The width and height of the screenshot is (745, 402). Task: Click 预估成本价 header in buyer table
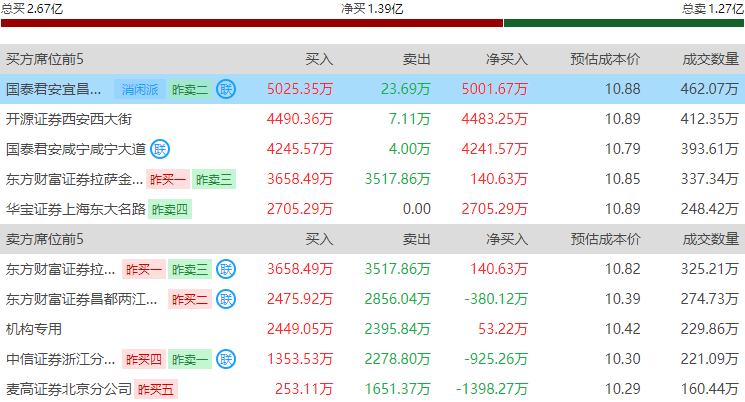click(605, 59)
